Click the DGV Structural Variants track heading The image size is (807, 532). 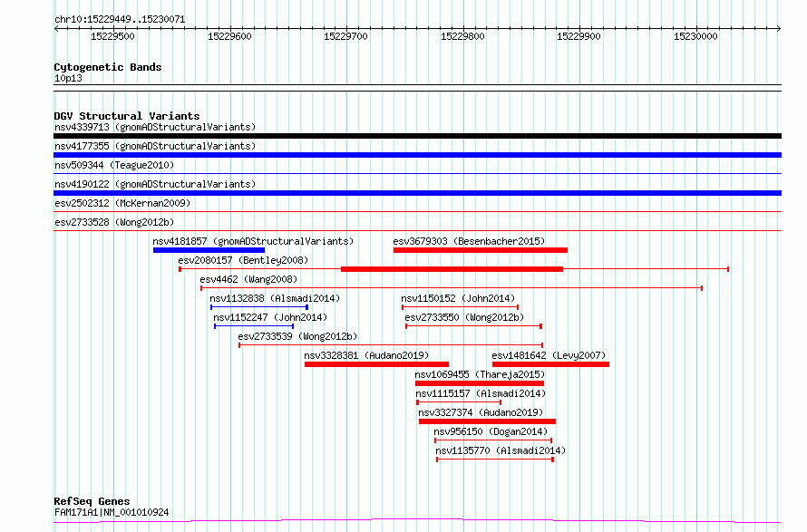(127, 116)
